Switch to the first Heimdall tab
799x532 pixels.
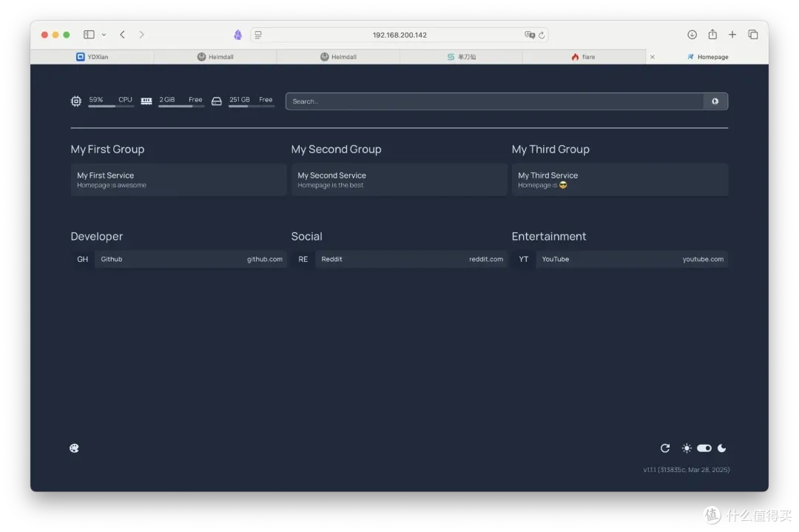tap(215, 56)
